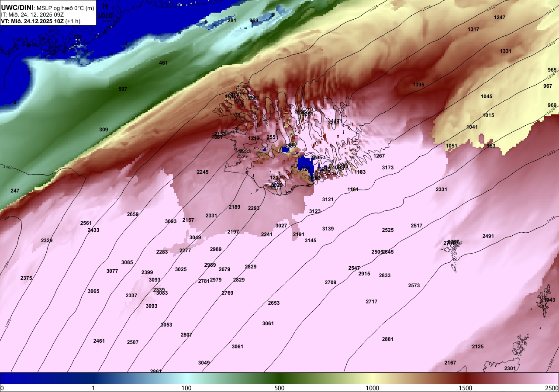Click the freezing level value 2157
Screen dimensions: 559x392
pyautogui.click(x=188, y=220)
